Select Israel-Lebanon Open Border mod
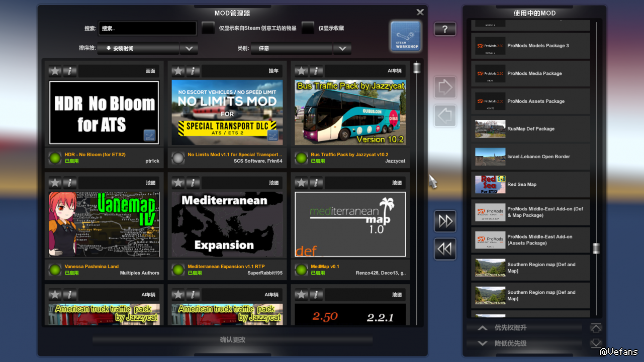The image size is (644, 362). click(530, 157)
